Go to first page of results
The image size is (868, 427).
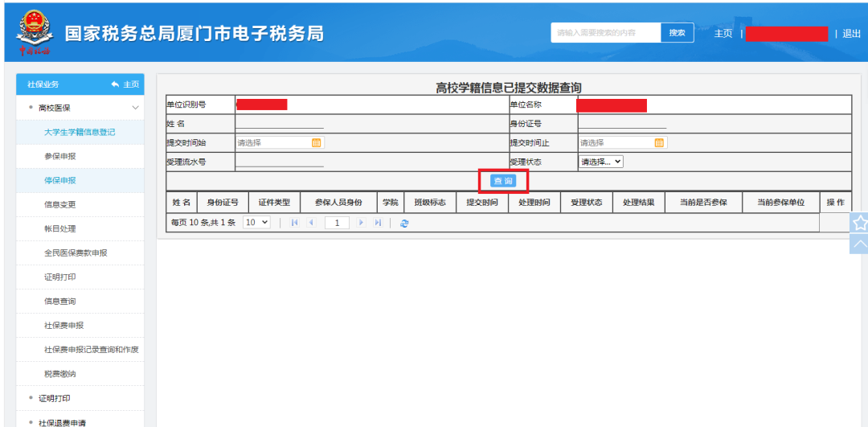point(294,223)
